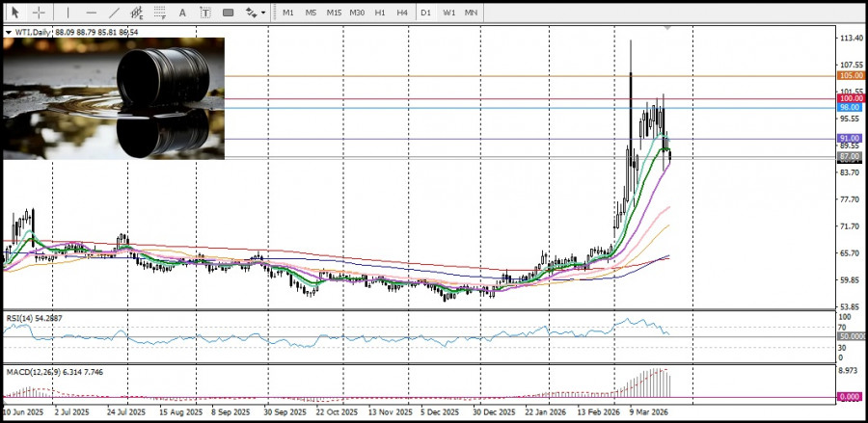
Task: Select the vertical line drawing tool
Action: click(x=68, y=13)
